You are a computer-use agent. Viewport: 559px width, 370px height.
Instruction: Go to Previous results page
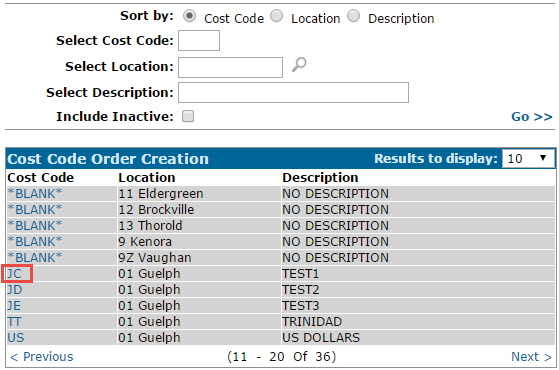tap(41, 356)
